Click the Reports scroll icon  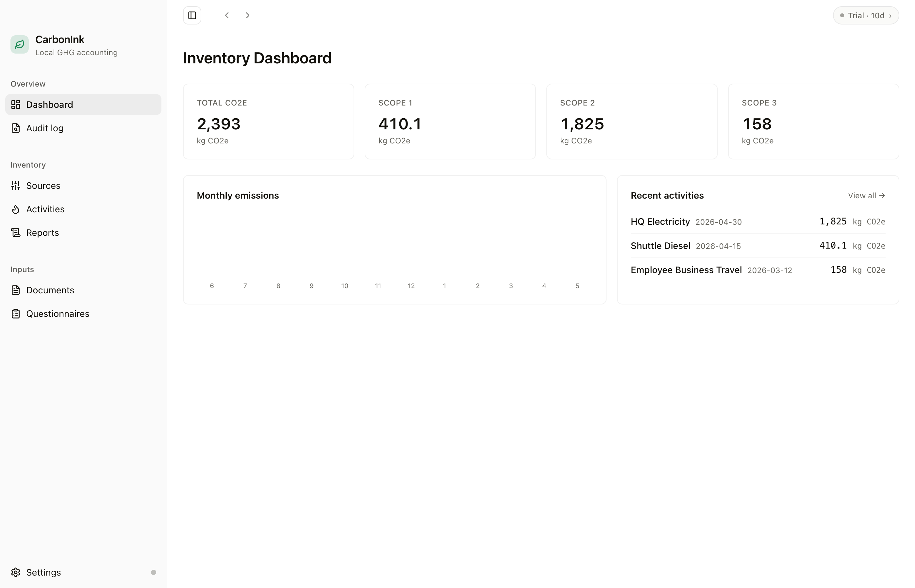pyautogui.click(x=16, y=233)
